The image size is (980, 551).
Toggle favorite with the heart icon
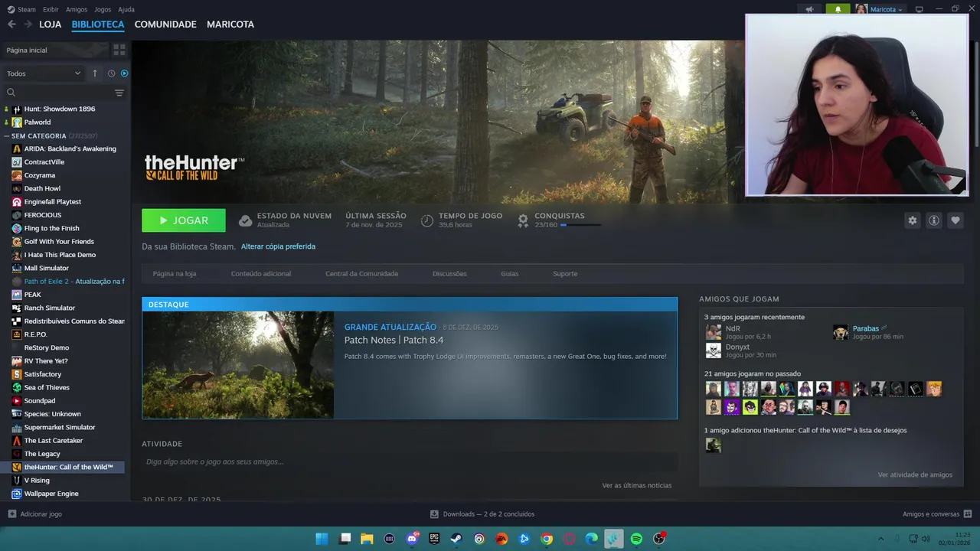pos(955,220)
